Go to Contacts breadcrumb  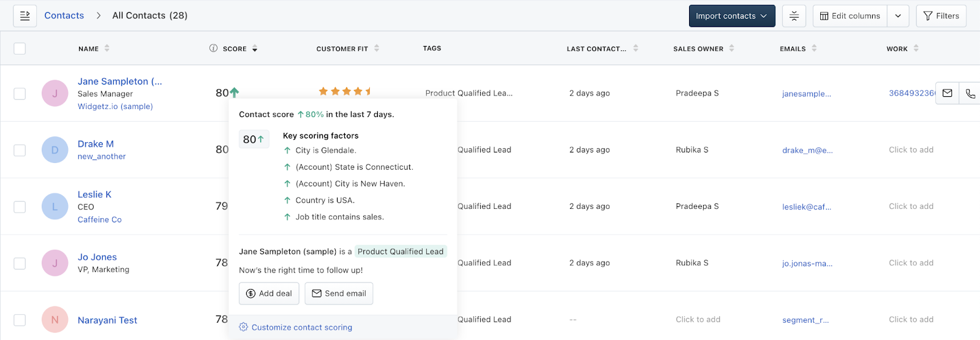coord(64,15)
